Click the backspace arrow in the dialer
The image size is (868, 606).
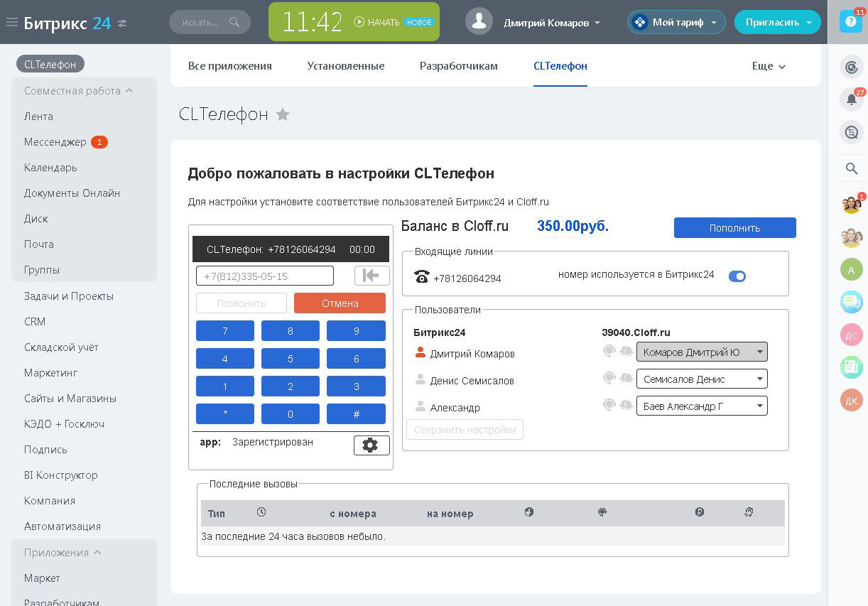click(x=371, y=276)
